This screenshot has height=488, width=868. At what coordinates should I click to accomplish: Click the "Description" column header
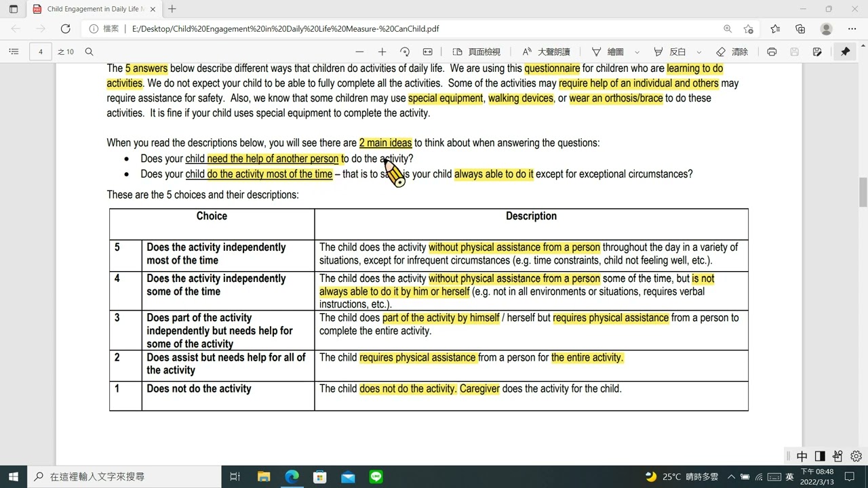click(531, 216)
